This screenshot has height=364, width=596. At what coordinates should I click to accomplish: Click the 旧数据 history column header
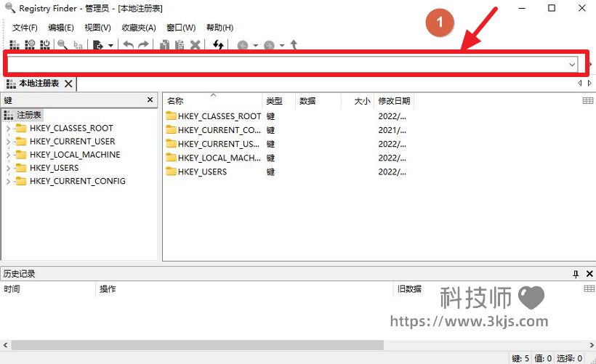pyautogui.click(x=409, y=288)
